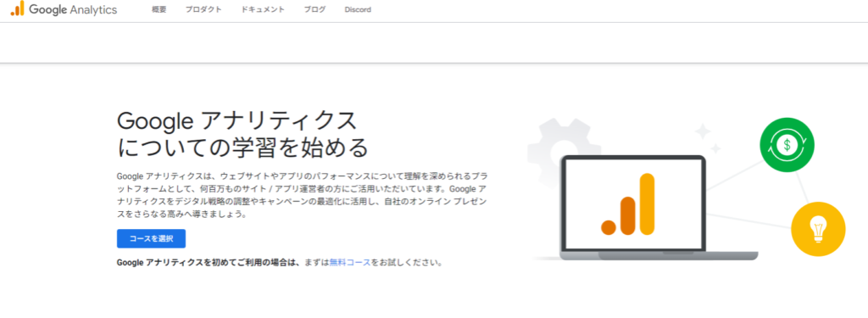Click the bold text Google アナリティクスを初めてご利用の場合は

point(209,263)
